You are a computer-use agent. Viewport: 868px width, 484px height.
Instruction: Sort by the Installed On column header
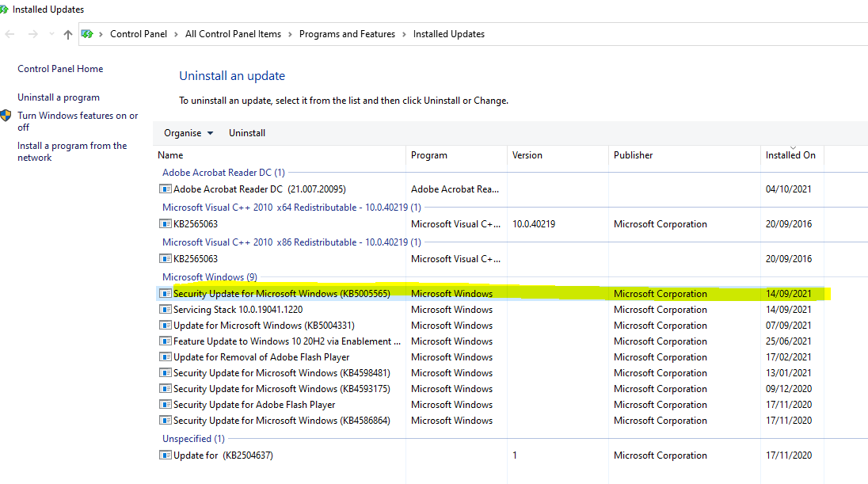pyautogui.click(x=792, y=155)
